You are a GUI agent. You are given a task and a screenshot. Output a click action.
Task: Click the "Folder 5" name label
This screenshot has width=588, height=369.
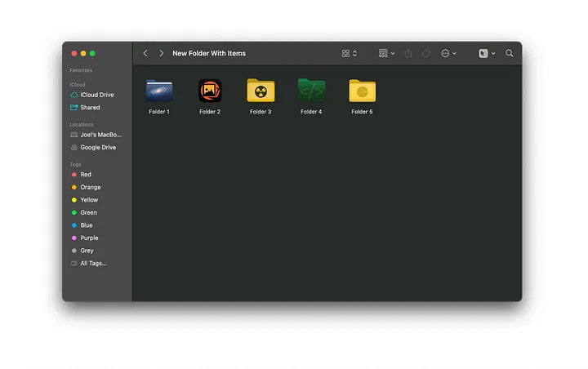363,112
